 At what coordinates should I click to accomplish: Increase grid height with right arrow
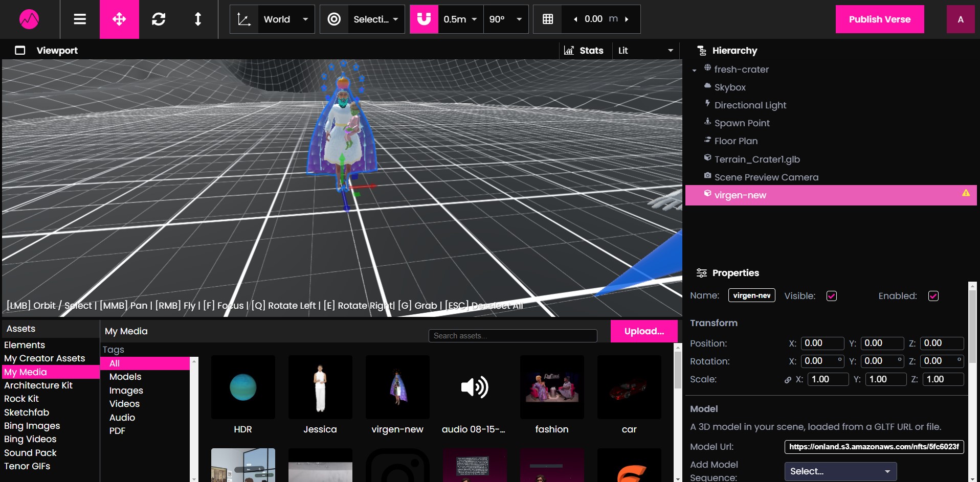627,19
